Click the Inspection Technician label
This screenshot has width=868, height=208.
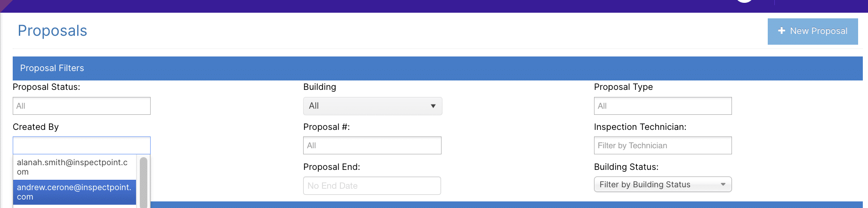(x=640, y=127)
